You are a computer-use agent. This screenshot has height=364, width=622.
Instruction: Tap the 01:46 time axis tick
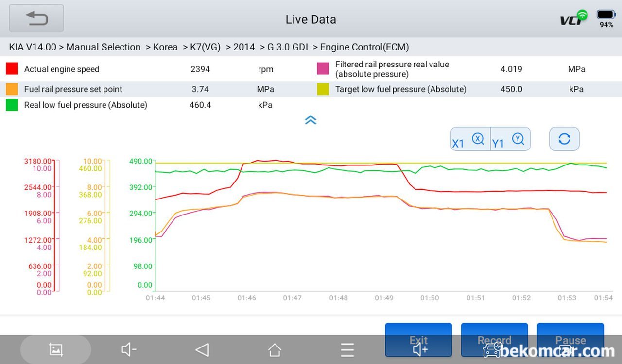tap(247, 298)
